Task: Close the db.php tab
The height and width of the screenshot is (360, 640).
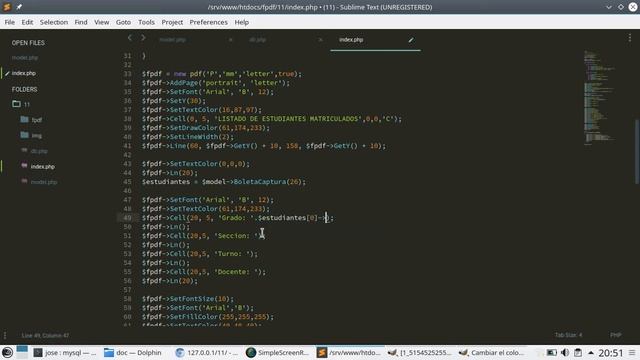Action: pyautogui.click(x=320, y=40)
